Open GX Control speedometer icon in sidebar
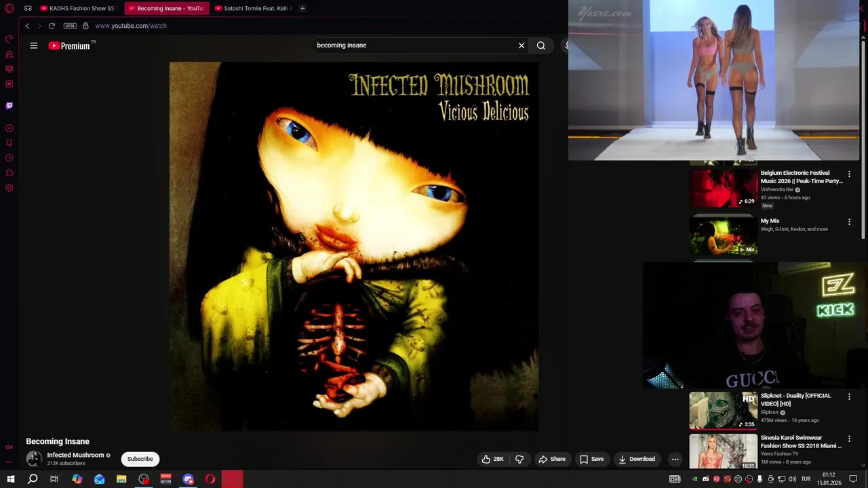The image size is (868, 488). (9, 39)
